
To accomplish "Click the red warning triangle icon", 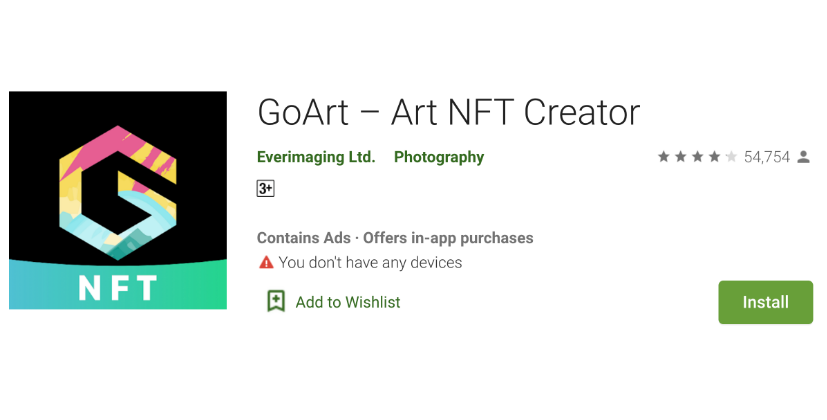I will [x=266, y=263].
